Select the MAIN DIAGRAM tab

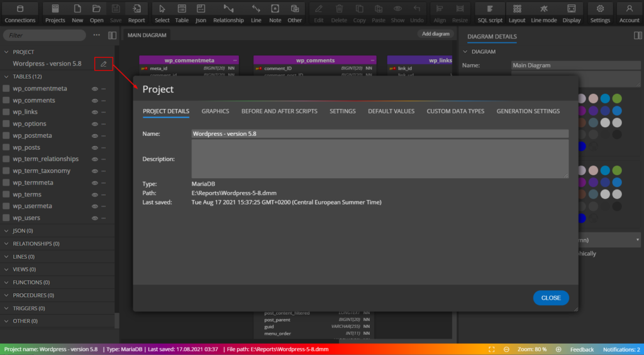147,35
